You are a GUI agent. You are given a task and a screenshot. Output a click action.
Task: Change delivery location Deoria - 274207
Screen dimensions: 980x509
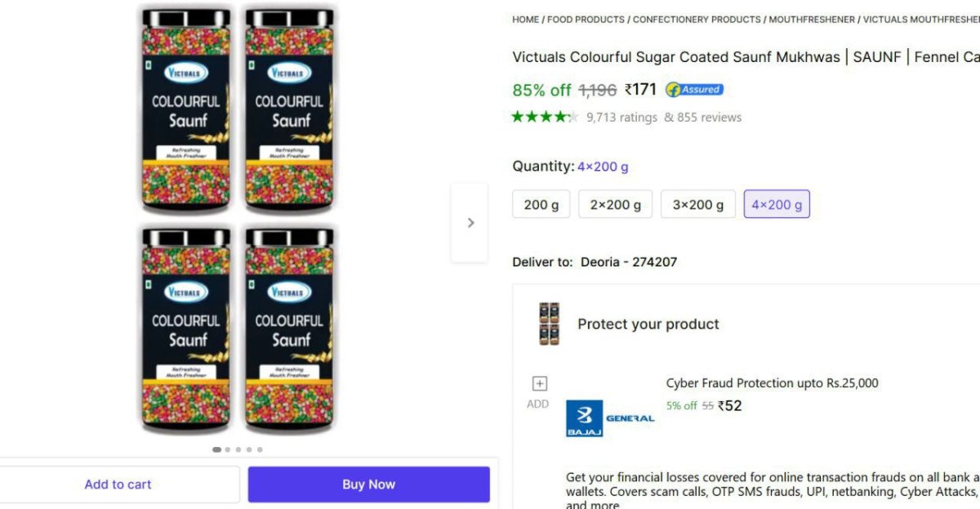tap(628, 262)
